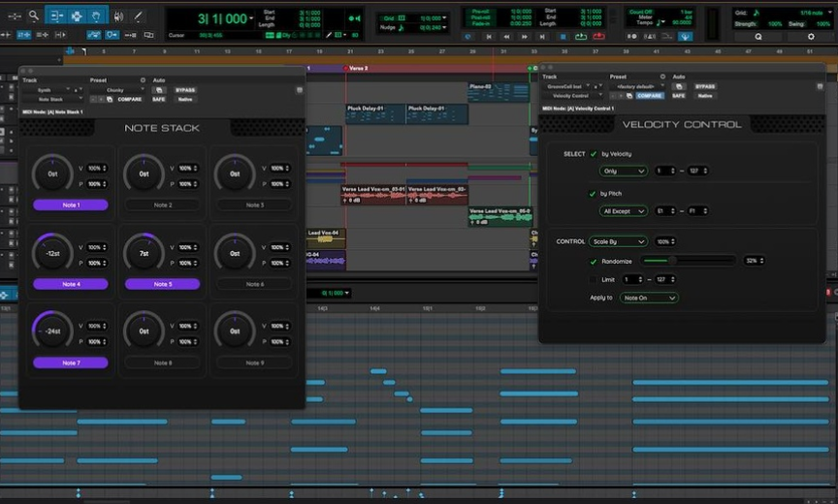The image size is (838, 504).
Task: Click the Trim tool icon
Action: (55, 16)
